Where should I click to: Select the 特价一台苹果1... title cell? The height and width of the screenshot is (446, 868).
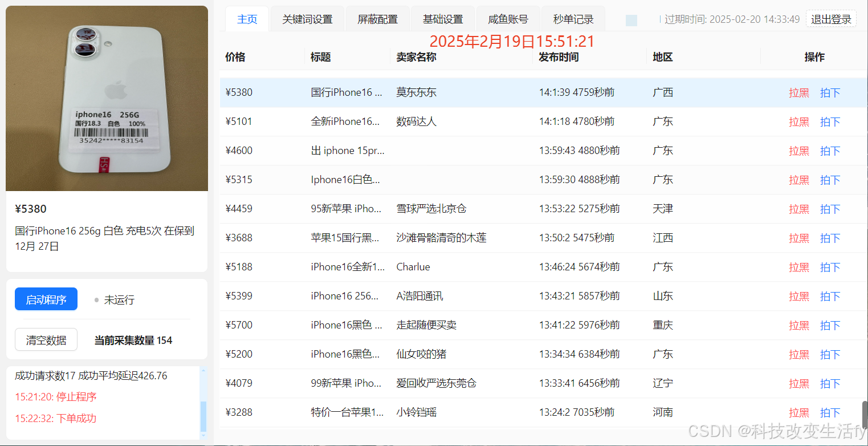347,412
